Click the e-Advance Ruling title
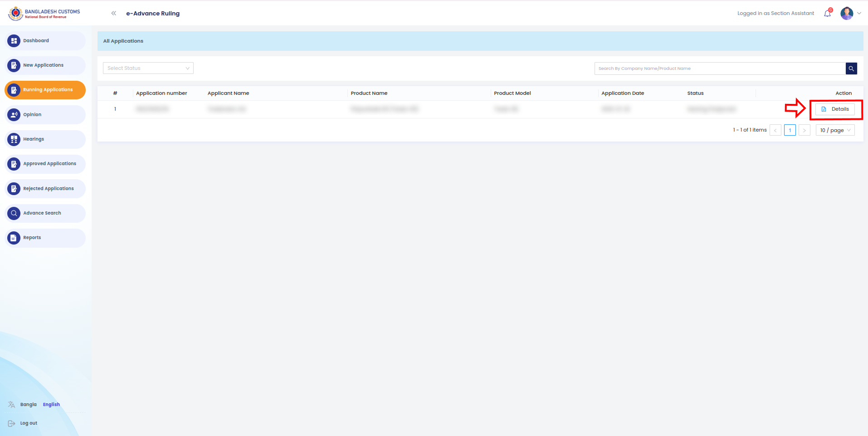868x436 pixels. 153,14
